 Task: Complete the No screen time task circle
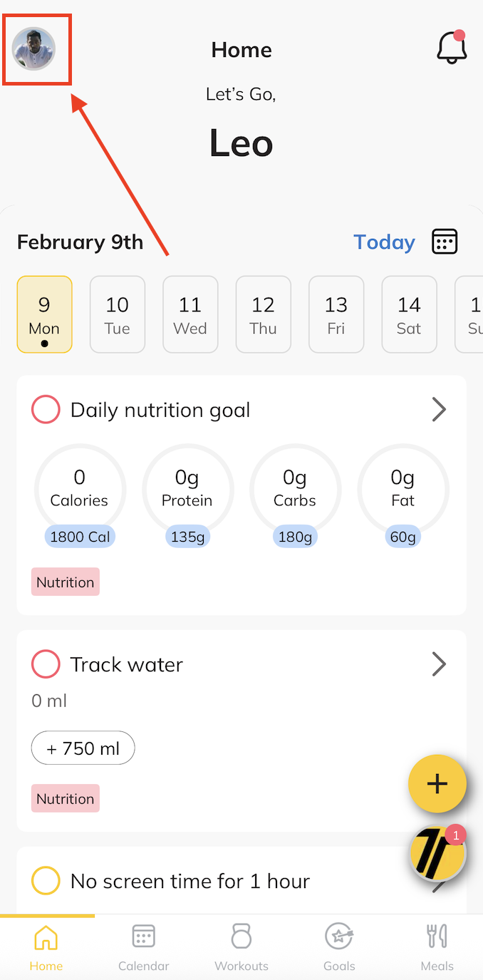(46, 881)
